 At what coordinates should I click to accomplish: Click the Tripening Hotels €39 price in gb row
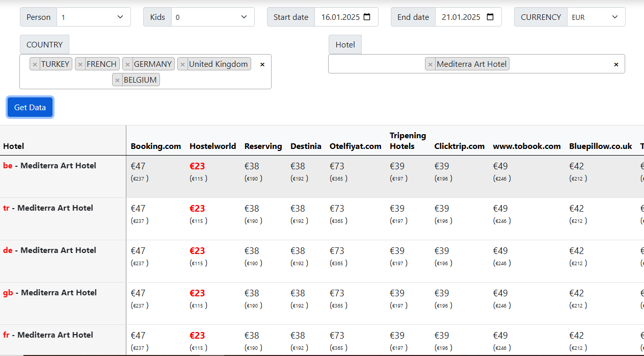tap(397, 293)
